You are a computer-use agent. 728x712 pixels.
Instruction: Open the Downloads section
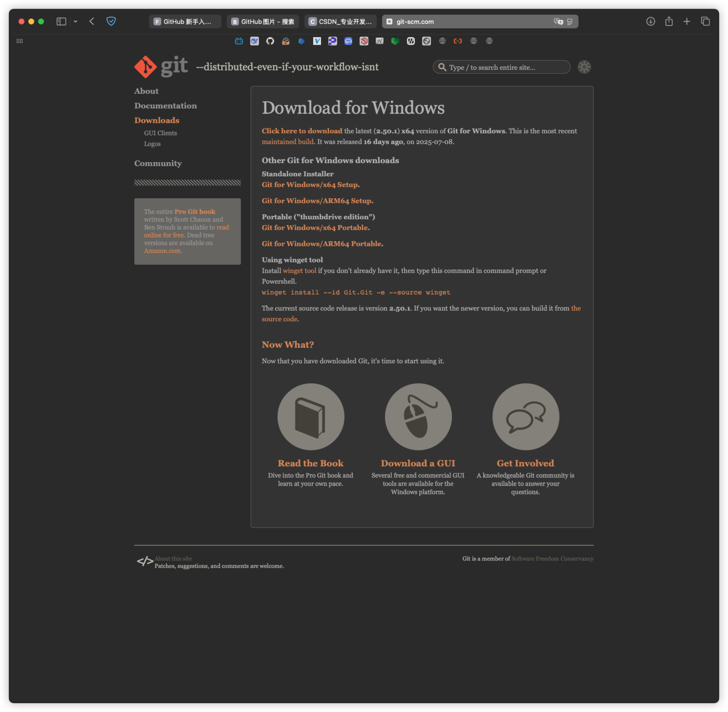point(157,120)
